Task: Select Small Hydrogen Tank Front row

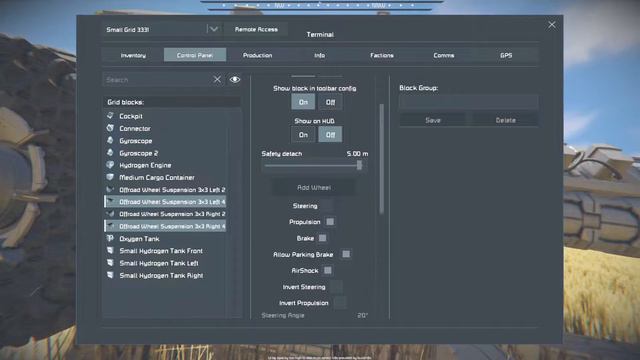Action: [x=165, y=251]
